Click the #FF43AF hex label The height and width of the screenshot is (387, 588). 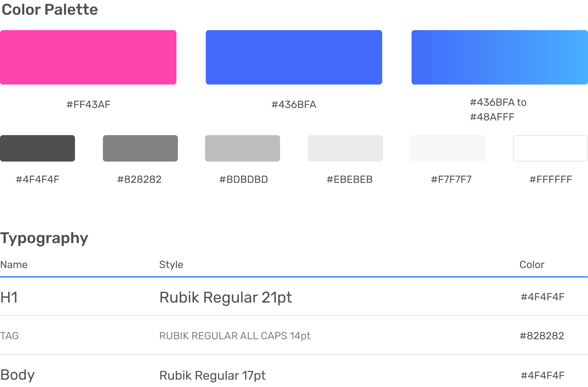(88, 105)
